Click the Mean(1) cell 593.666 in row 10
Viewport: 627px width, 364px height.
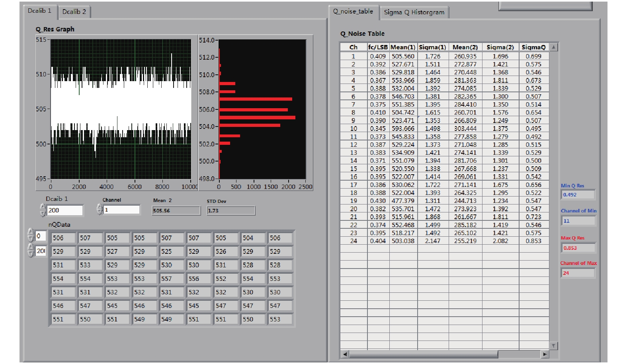tap(403, 128)
